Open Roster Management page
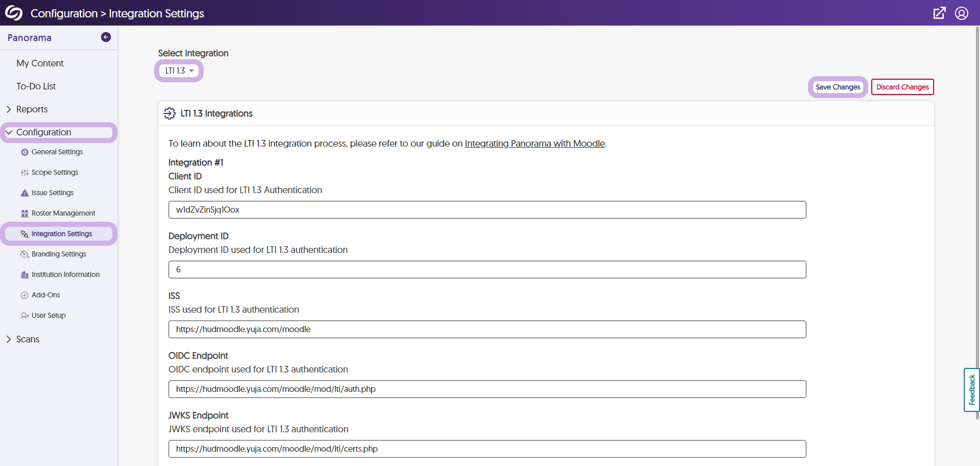 coord(63,214)
